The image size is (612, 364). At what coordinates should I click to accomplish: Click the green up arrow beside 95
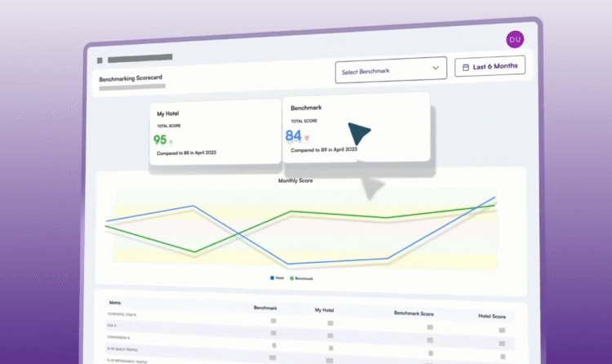point(171,141)
